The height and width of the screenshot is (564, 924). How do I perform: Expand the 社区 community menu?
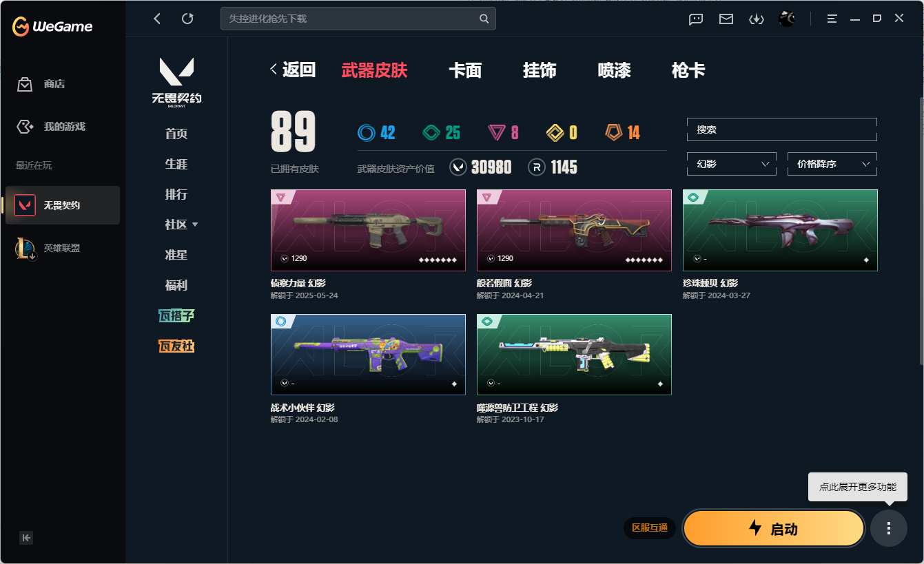181,225
